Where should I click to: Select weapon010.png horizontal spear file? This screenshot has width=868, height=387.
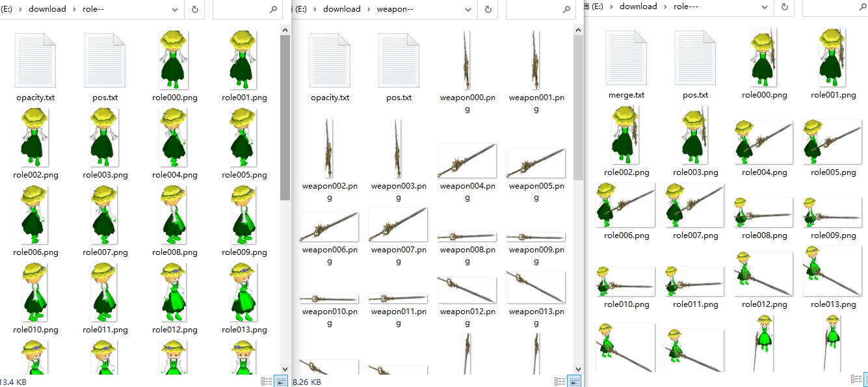(x=329, y=299)
